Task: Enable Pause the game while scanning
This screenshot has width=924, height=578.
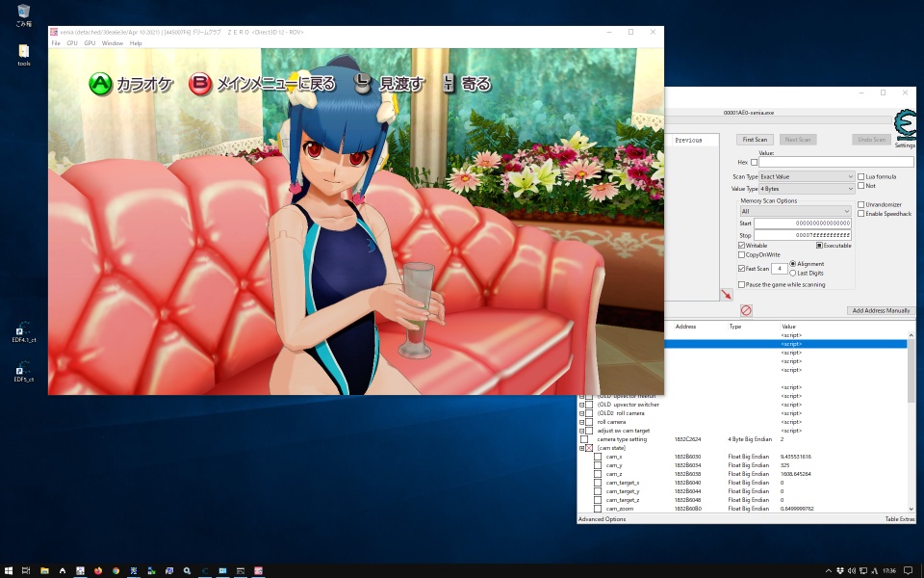Action: tap(741, 285)
